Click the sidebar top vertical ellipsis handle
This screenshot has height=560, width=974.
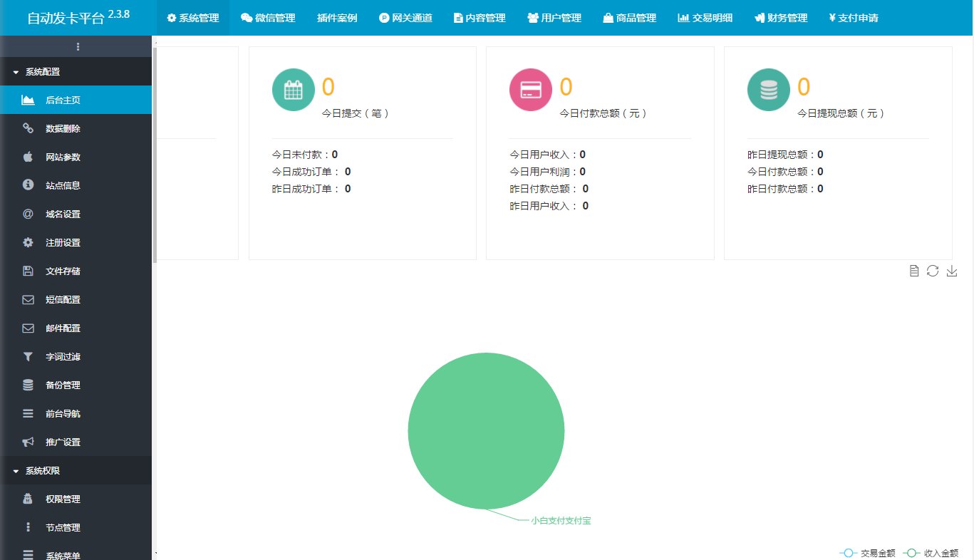(x=78, y=47)
